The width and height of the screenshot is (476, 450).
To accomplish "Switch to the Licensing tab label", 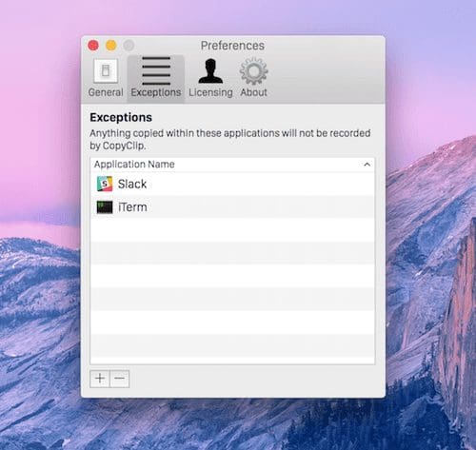I will point(210,92).
